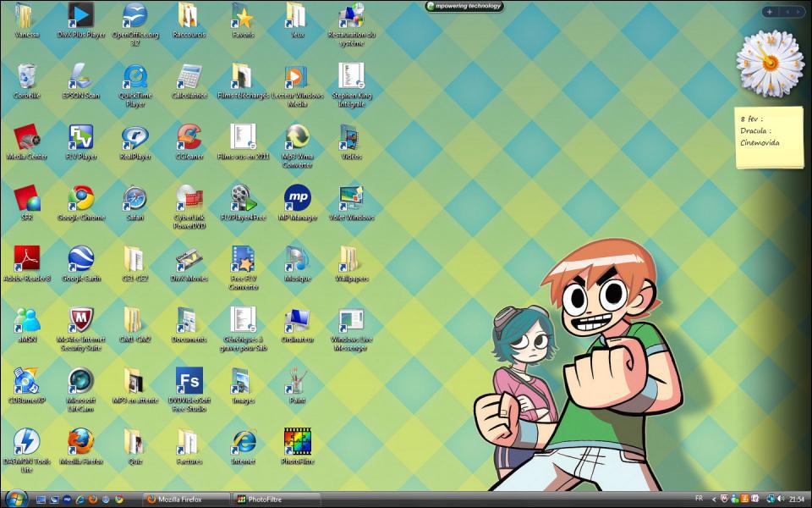Switch to Mozilla Firefox taskbar window button
This screenshot has width=812, height=508.
tap(186, 500)
